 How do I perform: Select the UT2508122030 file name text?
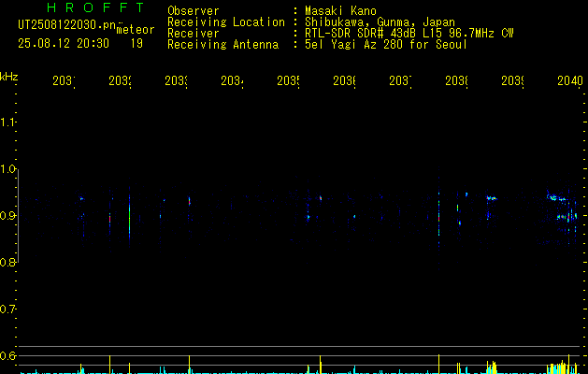(67, 25)
